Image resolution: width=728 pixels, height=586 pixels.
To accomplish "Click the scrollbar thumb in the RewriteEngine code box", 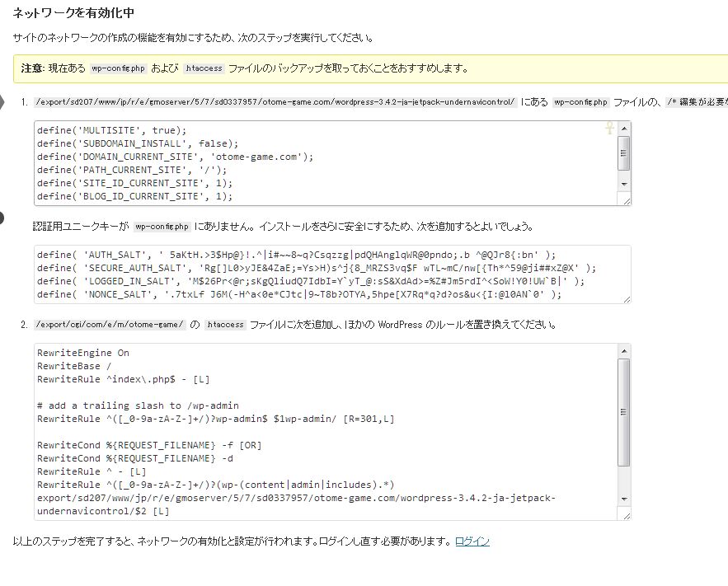I will (x=624, y=412).
